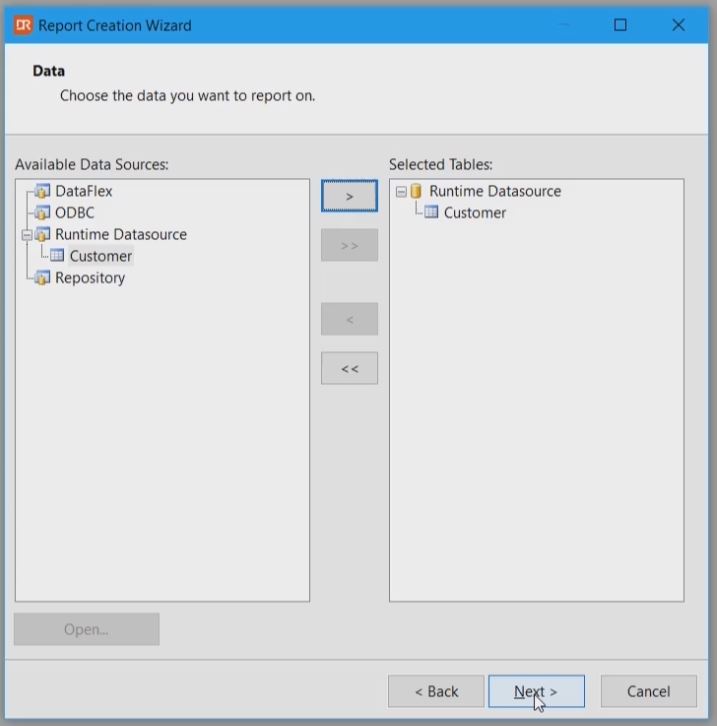This screenshot has width=717, height=726.
Task: Click the Customer table icon in Selected Tables
Action: (431, 212)
